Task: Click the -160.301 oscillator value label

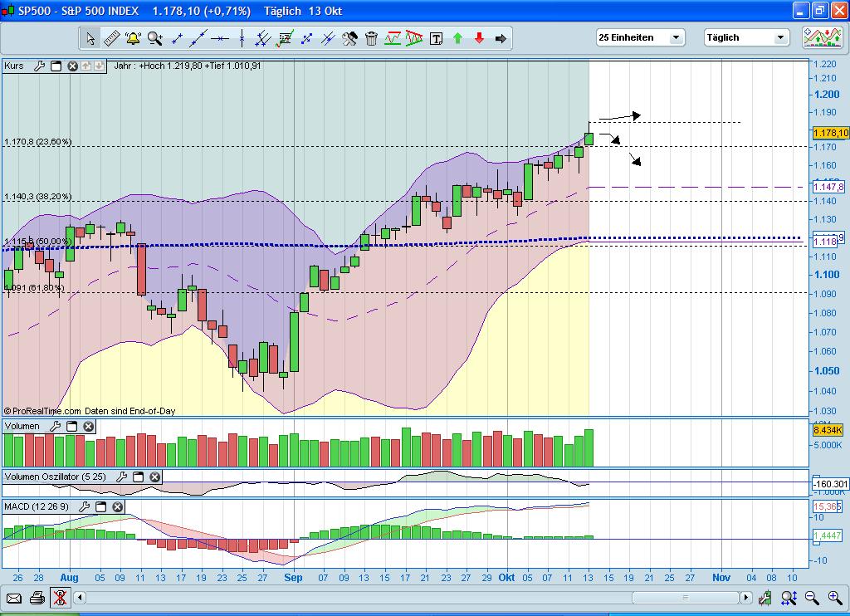Action: [830, 484]
